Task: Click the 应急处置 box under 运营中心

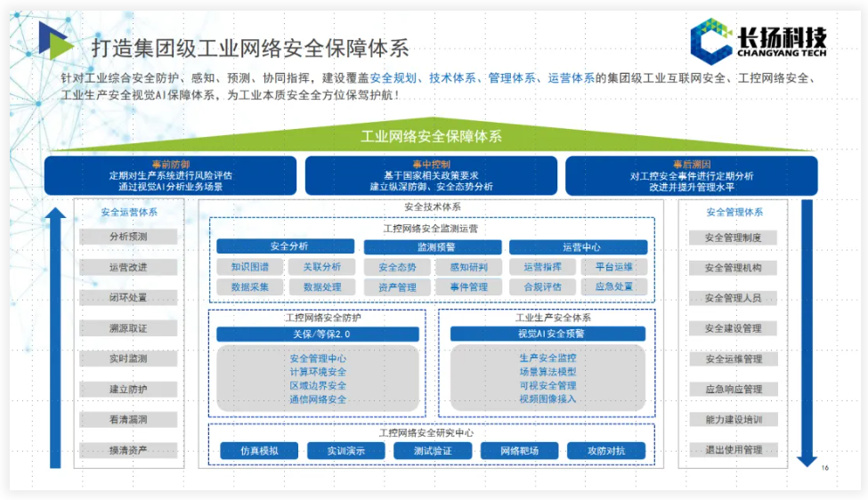Action: click(x=613, y=287)
